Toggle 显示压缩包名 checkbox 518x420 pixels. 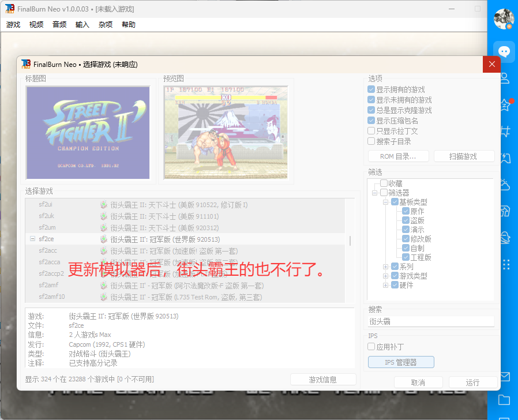[371, 121]
